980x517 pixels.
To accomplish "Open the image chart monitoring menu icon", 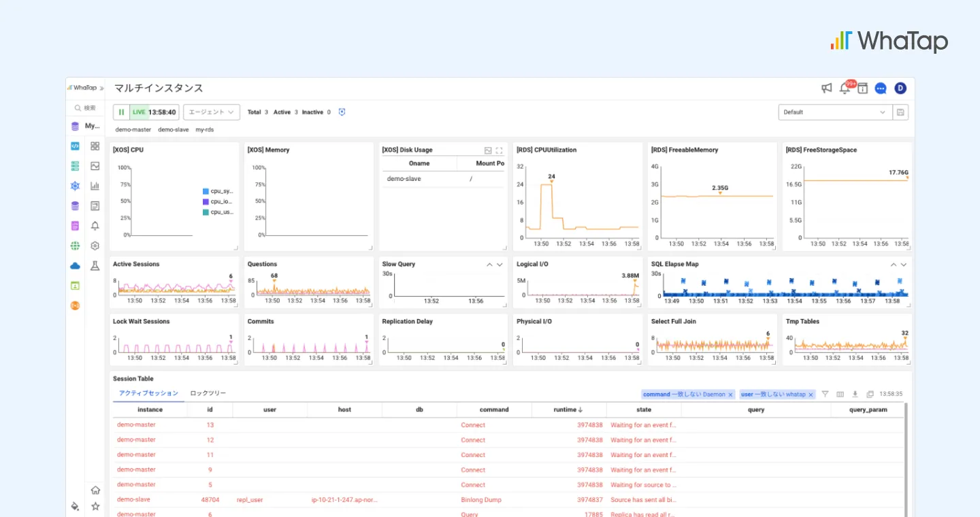I will [x=95, y=166].
